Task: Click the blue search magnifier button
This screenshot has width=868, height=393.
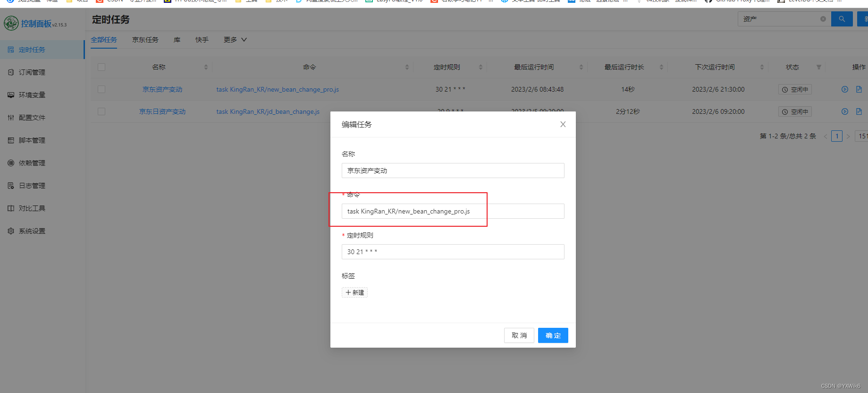Action: pyautogui.click(x=842, y=19)
